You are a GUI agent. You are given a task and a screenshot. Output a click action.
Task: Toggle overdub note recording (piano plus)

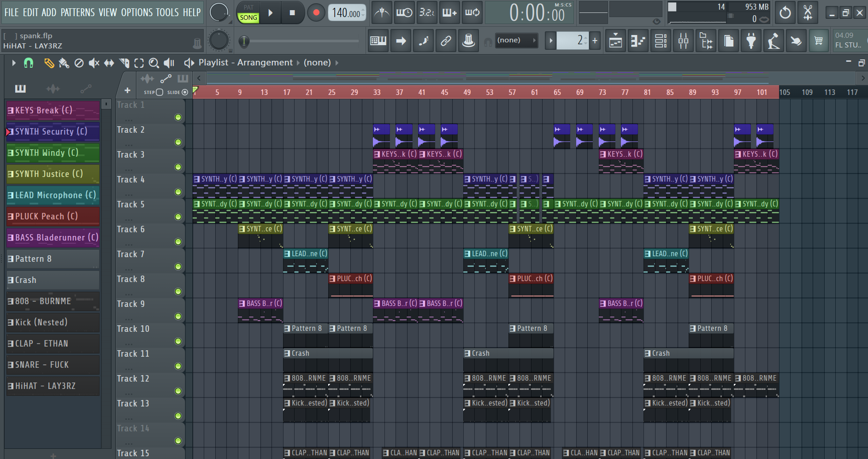click(x=449, y=13)
